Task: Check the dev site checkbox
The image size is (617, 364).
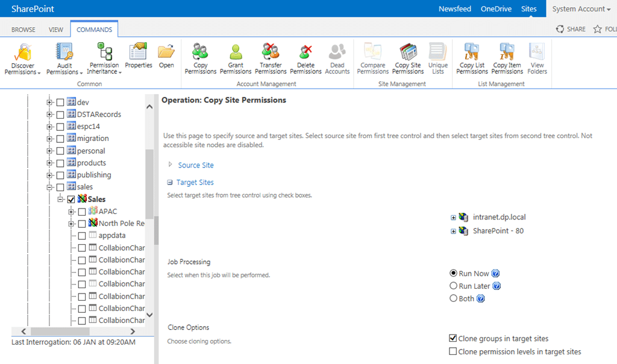Action: pyautogui.click(x=60, y=102)
